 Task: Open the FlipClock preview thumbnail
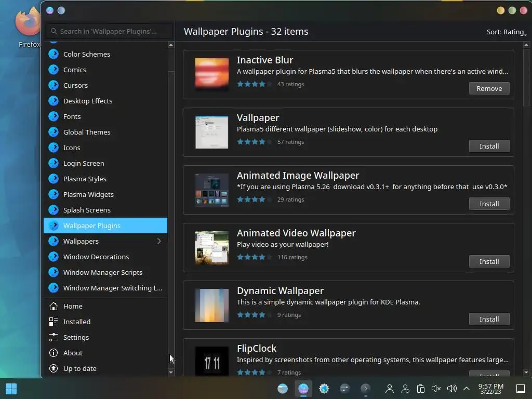point(212,362)
